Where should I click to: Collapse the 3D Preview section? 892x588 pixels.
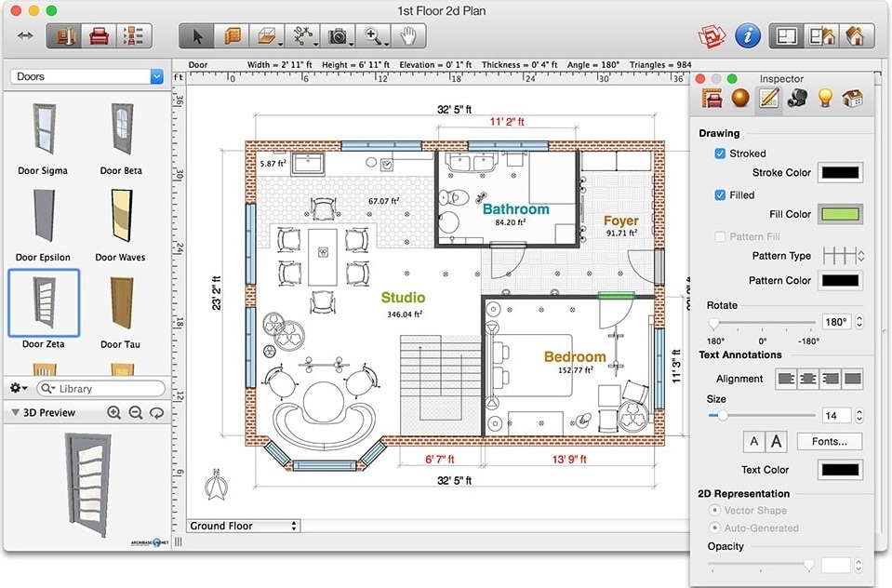pos(16,412)
